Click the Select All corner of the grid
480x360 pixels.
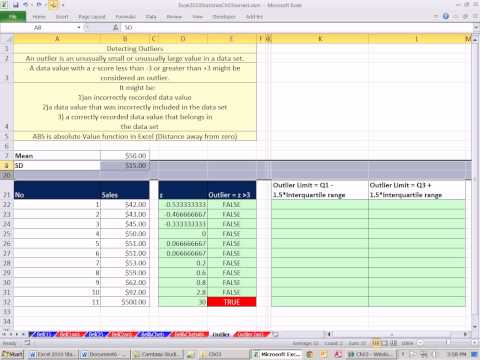click(7, 39)
